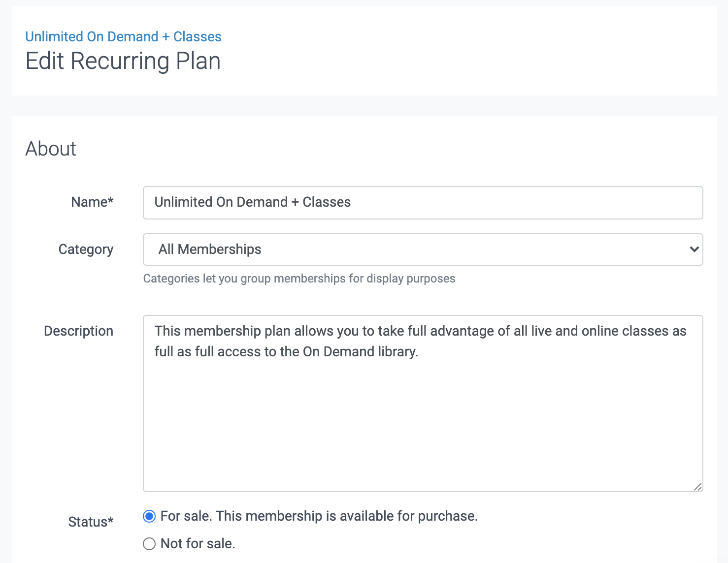Click the "Edit Recurring Plan" heading
This screenshot has width=728, height=563.
coord(123,61)
